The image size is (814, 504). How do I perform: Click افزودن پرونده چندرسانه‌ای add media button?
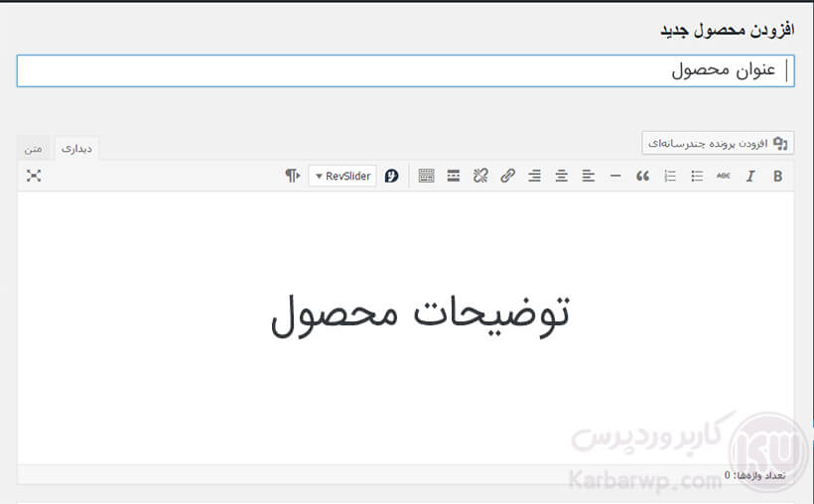tap(718, 143)
